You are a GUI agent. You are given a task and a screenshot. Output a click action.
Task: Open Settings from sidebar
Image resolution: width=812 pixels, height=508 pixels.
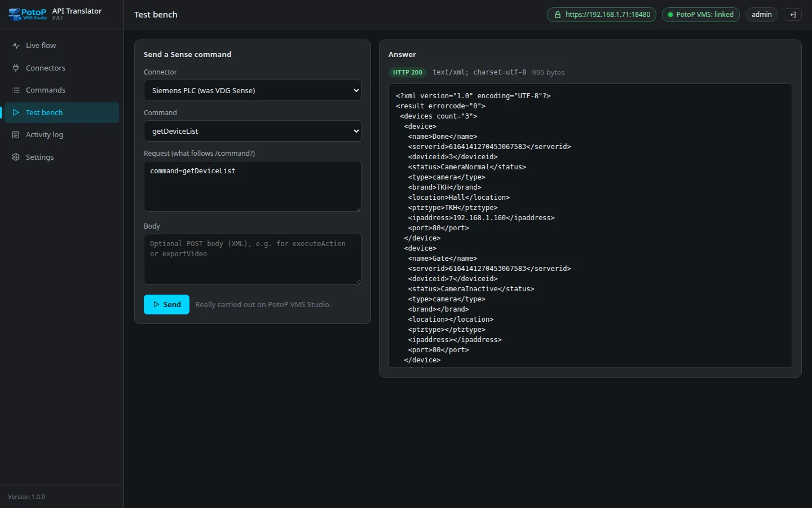coord(61,157)
